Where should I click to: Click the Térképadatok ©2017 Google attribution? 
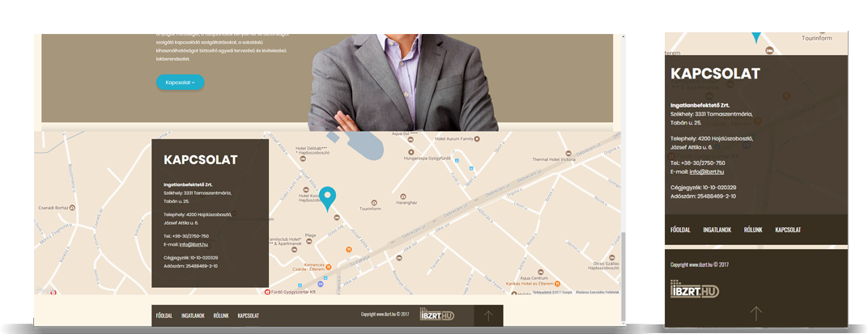click(x=552, y=292)
